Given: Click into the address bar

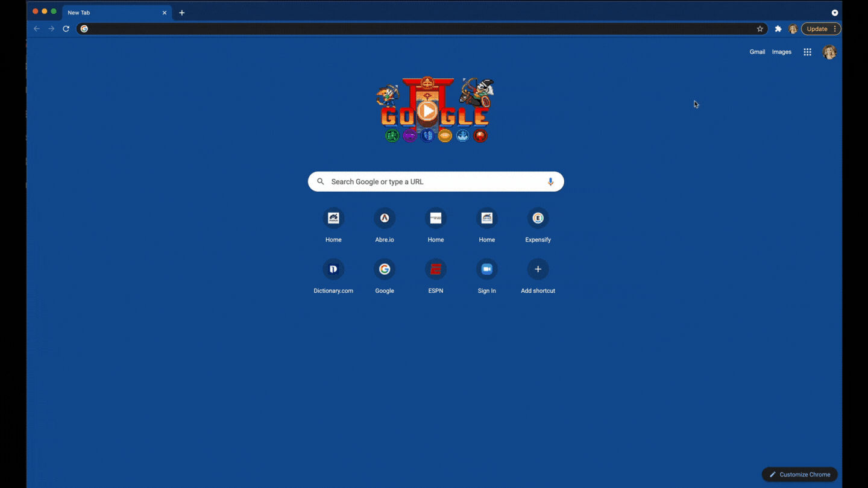Looking at the screenshot, I should (x=422, y=29).
